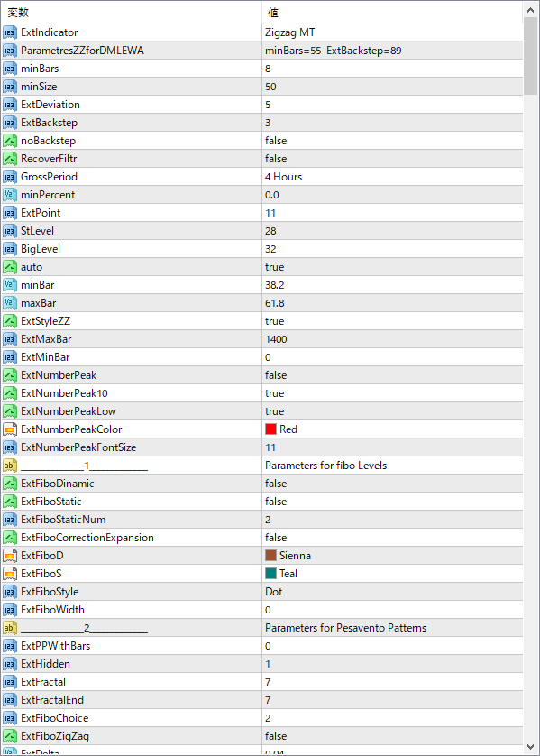540x756 pixels.
Task: Click the double-type icon next to maxBar
Action: tap(10, 303)
